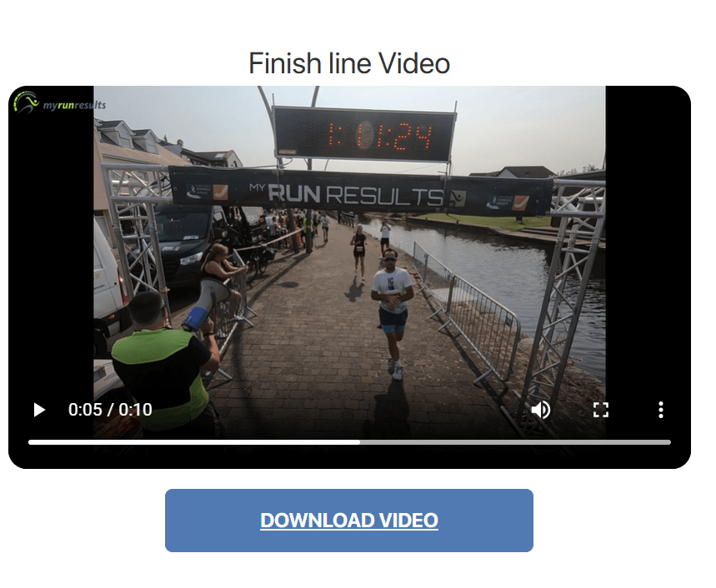
Task: Click the DOWNLOAD VIDEO button
Action: (x=349, y=521)
